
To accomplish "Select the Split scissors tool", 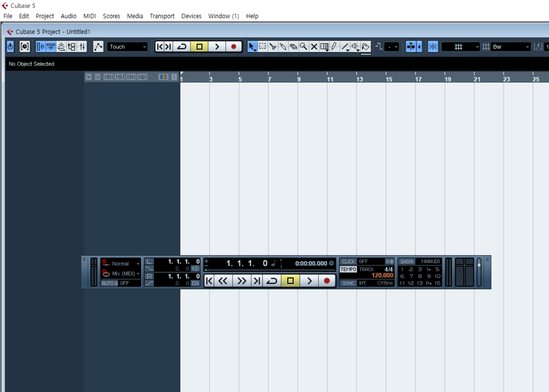I will tap(273, 47).
